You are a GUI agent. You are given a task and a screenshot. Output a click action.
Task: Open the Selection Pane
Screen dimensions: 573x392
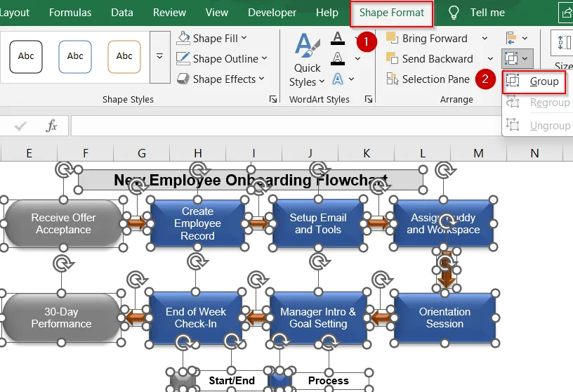point(428,79)
